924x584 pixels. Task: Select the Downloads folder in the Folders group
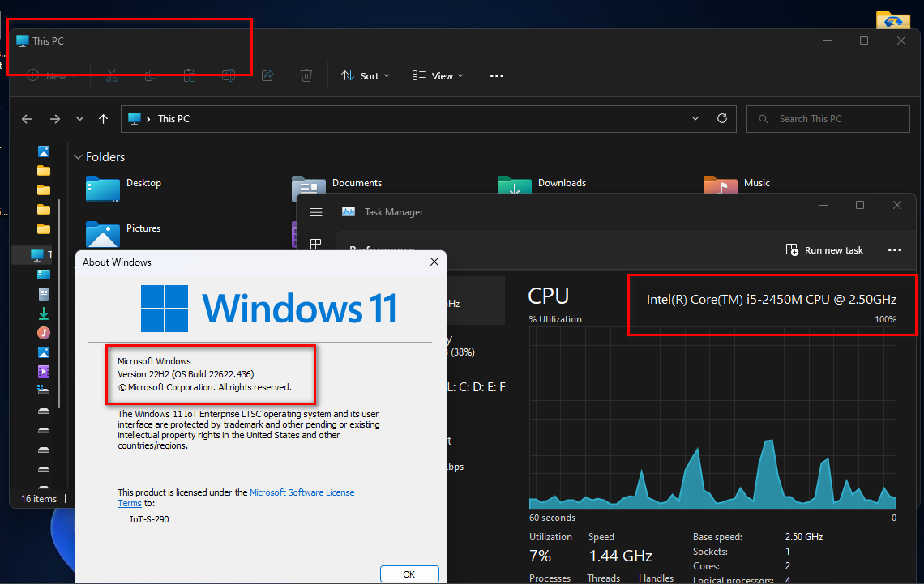[x=542, y=184]
